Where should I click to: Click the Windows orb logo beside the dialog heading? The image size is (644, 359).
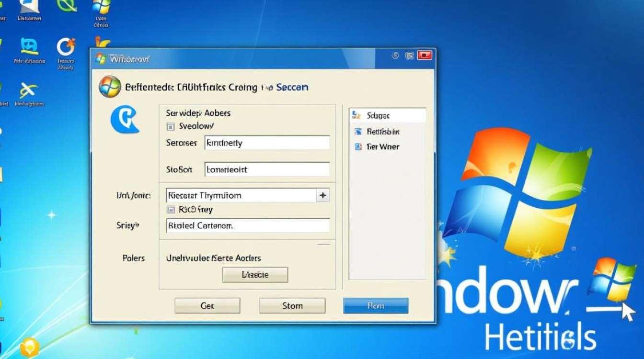[109, 87]
